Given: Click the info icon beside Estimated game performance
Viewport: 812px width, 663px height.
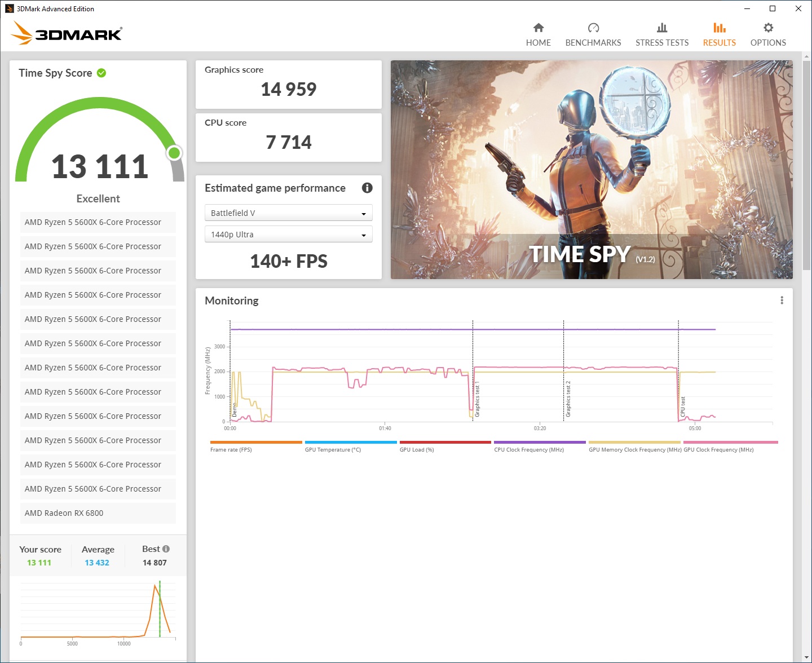Looking at the screenshot, I should click(367, 188).
